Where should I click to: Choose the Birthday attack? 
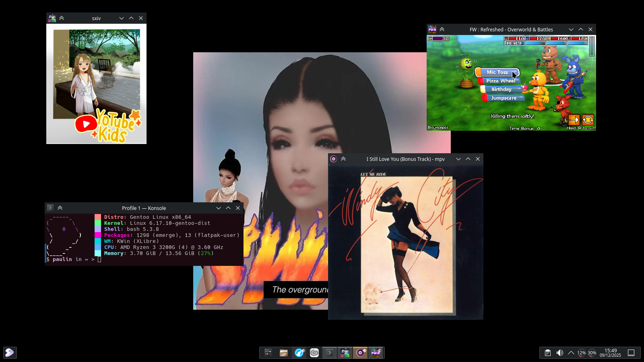pyautogui.click(x=502, y=89)
